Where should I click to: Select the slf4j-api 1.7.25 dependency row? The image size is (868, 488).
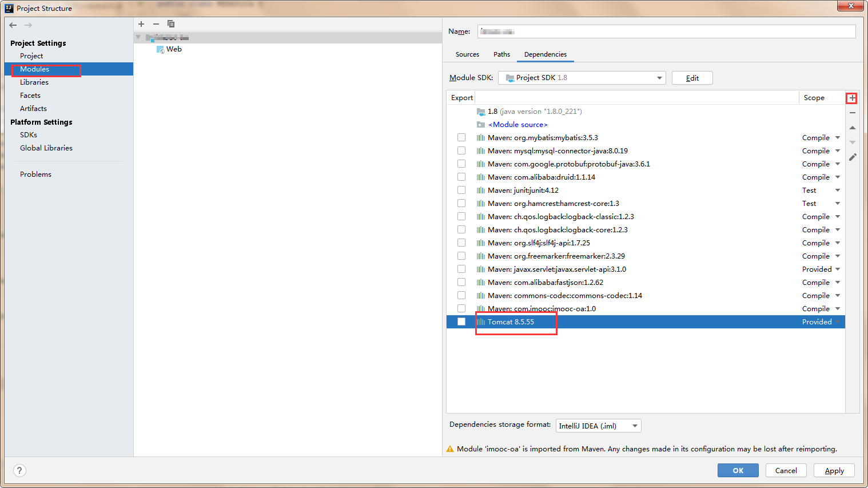[646, 243]
